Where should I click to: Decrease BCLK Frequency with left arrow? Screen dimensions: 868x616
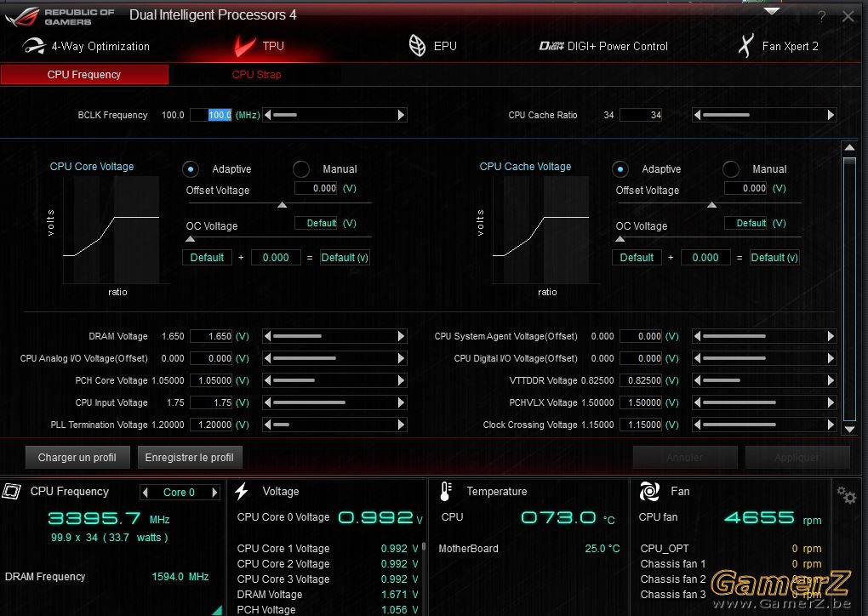(x=268, y=115)
